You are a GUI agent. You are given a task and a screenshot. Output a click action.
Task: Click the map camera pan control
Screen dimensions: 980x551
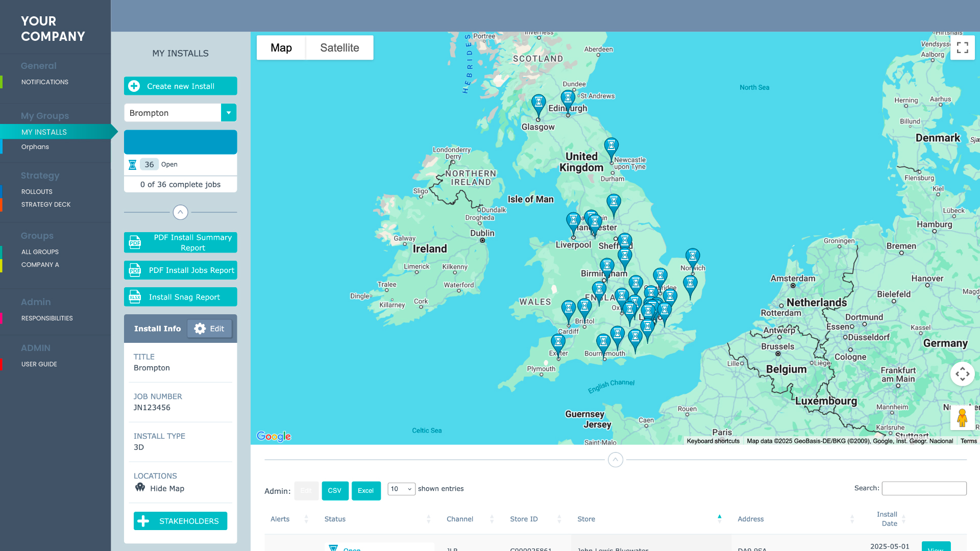[962, 374]
